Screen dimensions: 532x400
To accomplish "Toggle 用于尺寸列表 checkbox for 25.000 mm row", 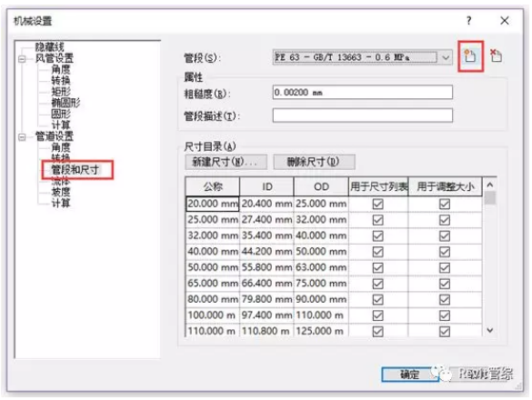I will (378, 220).
